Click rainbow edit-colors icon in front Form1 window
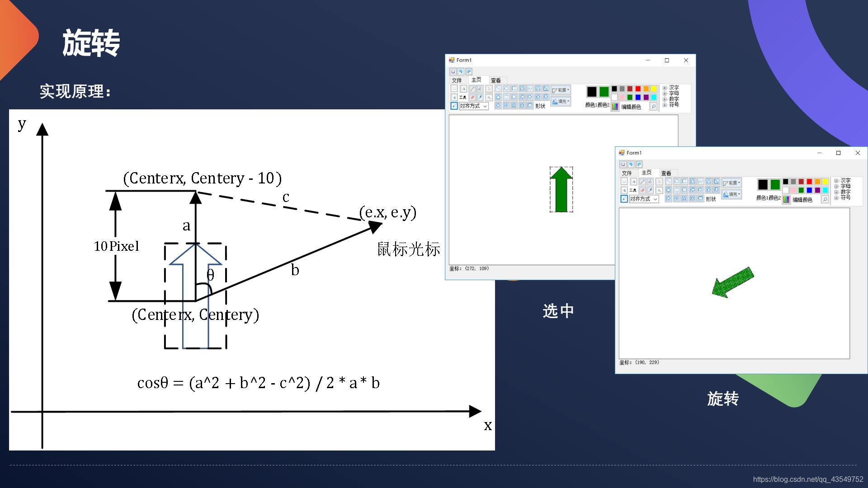868x488 pixels. coord(786,200)
